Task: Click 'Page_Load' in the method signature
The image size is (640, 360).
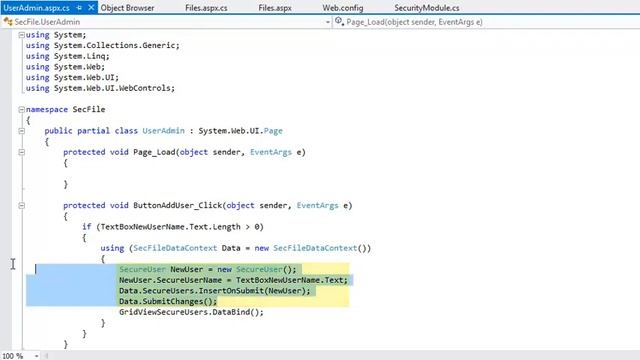Action: click(x=154, y=152)
